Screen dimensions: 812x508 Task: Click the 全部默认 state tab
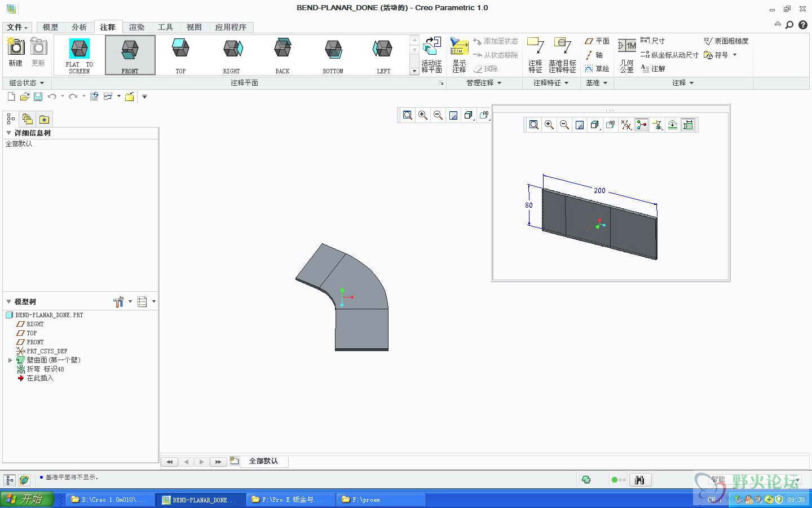(x=263, y=461)
